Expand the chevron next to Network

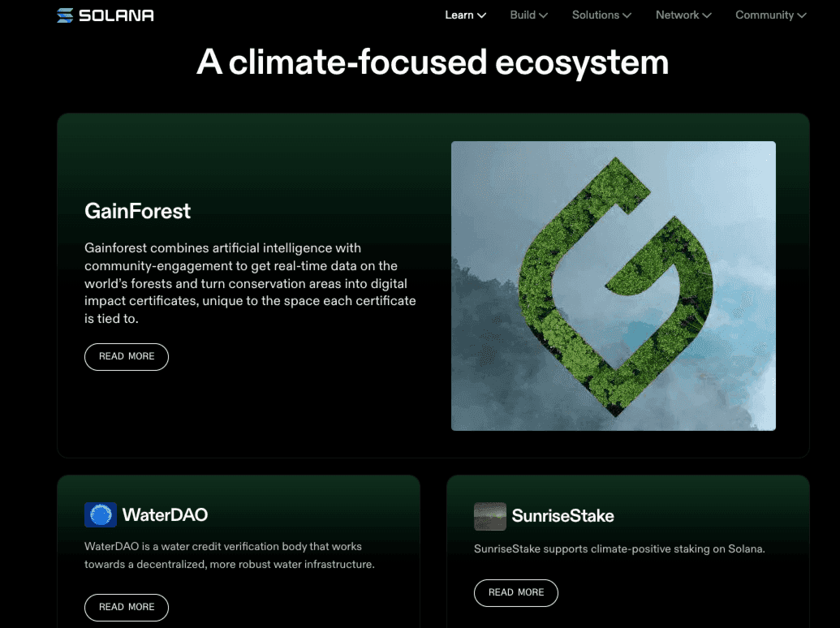(x=707, y=15)
